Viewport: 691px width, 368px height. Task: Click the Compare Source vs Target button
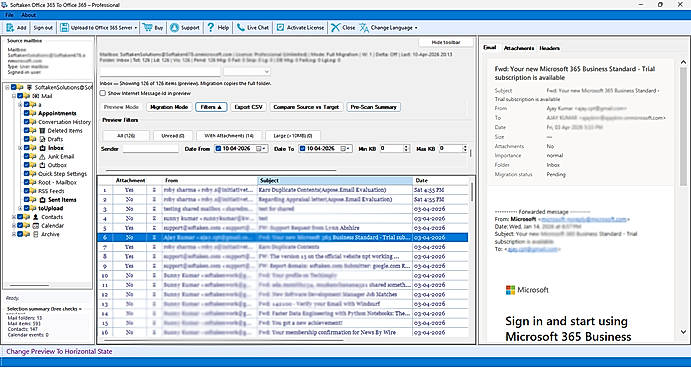tap(306, 107)
